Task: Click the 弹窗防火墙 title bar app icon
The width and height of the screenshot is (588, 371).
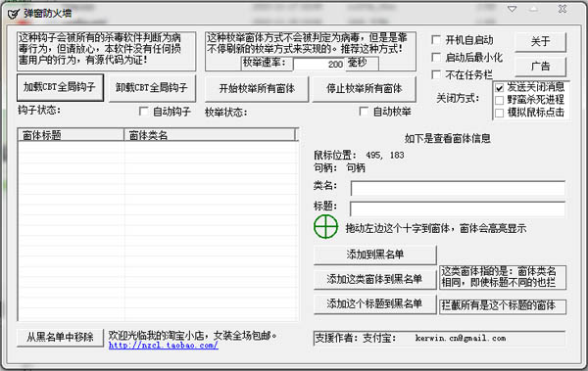Action: 14,14
